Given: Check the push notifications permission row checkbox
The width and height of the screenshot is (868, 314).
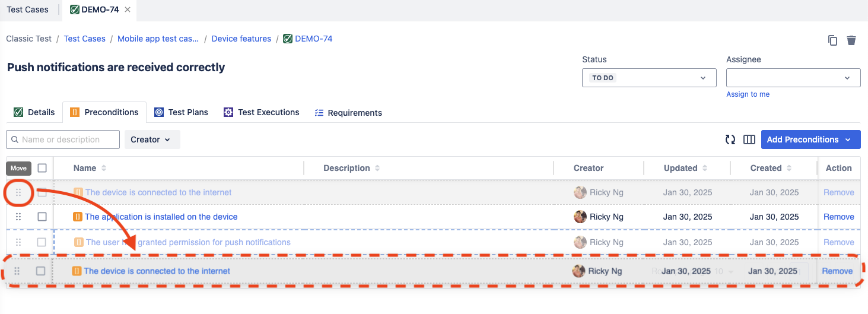Looking at the screenshot, I should (42, 242).
